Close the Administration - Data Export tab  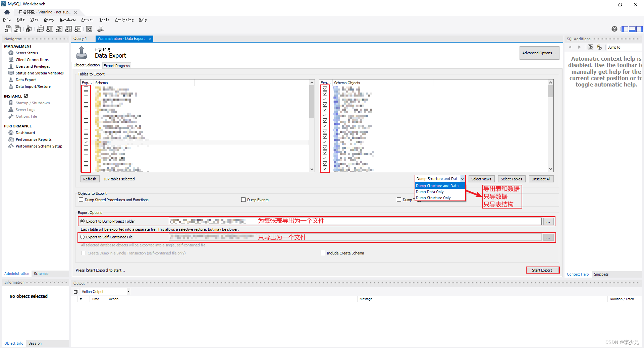point(150,39)
